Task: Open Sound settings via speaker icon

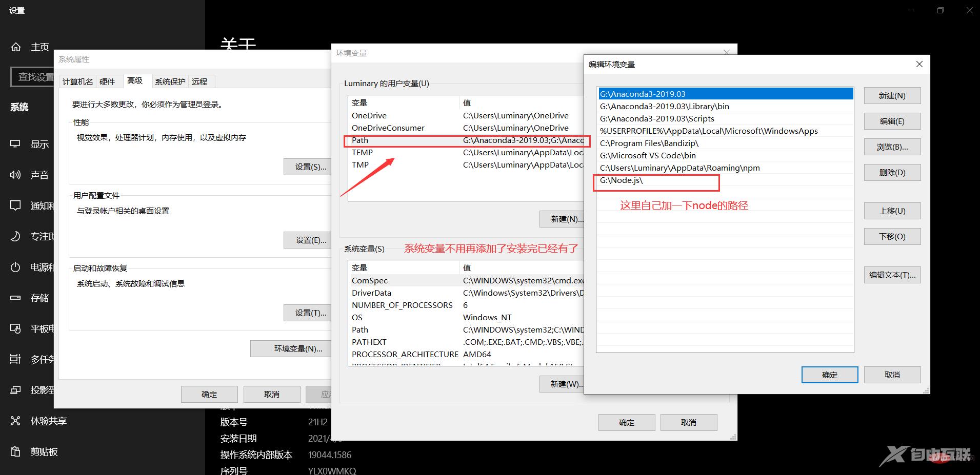Action: [16, 175]
